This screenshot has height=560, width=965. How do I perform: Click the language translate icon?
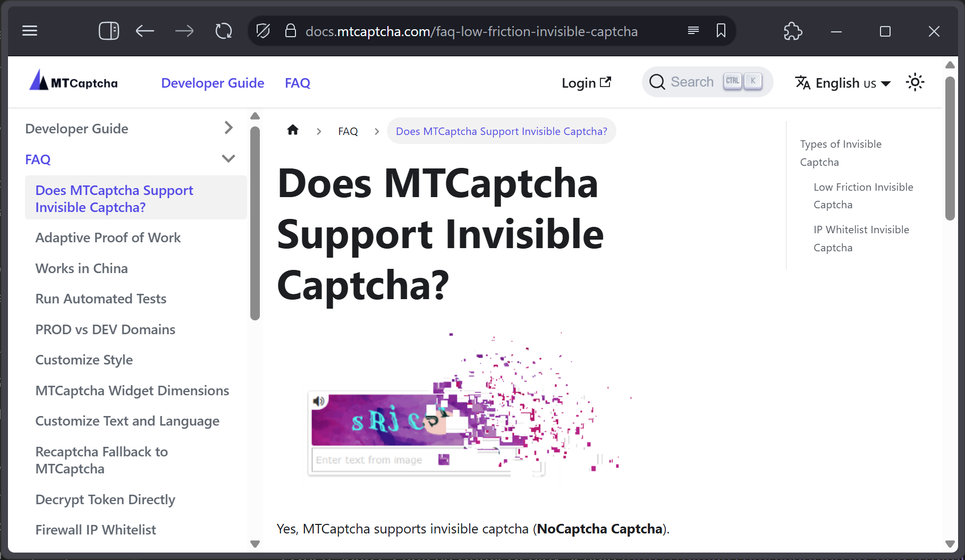[803, 82]
